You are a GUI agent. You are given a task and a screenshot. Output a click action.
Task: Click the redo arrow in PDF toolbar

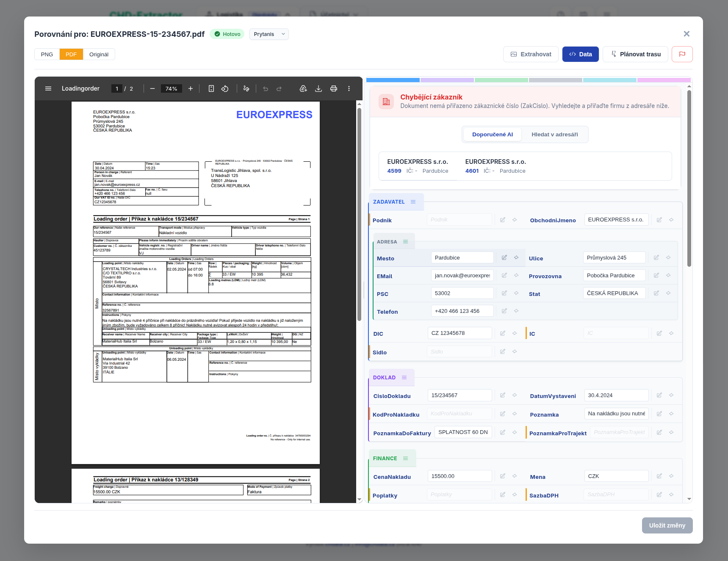[279, 88]
